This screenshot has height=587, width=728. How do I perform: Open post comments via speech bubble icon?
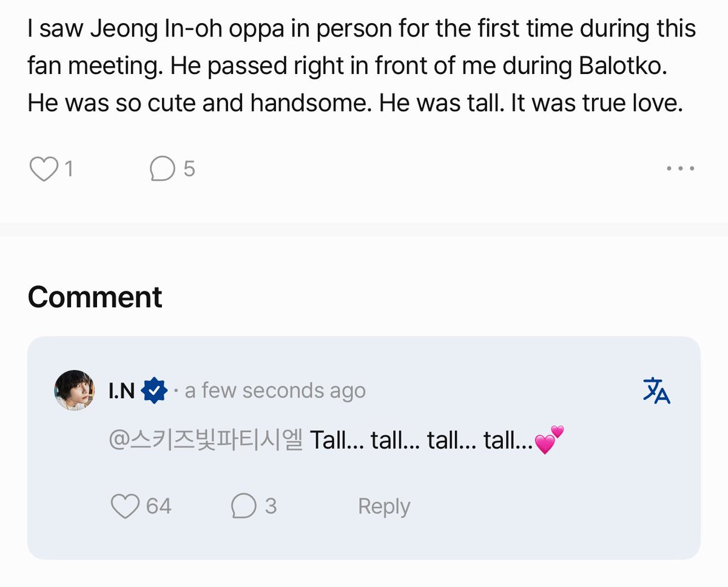[x=163, y=169]
